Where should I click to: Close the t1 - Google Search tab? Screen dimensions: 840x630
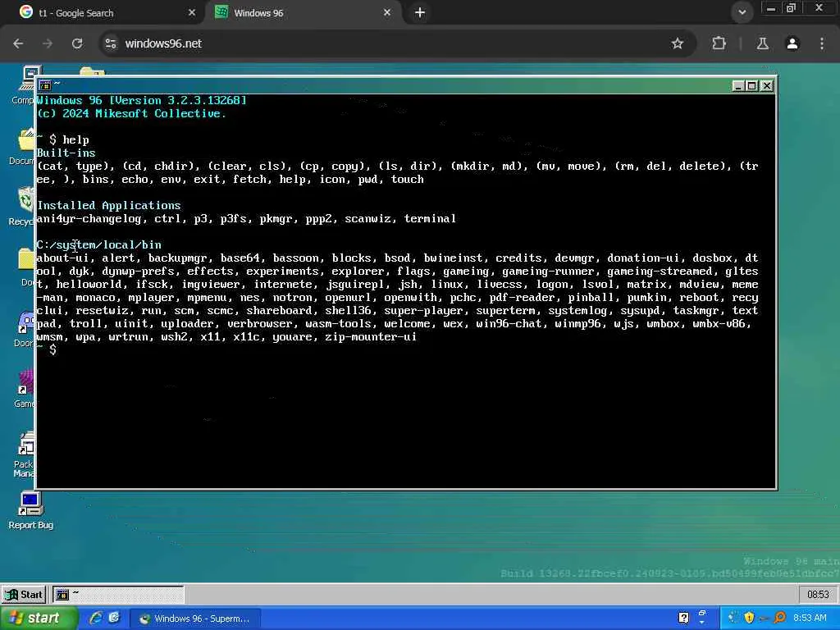tap(192, 12)
